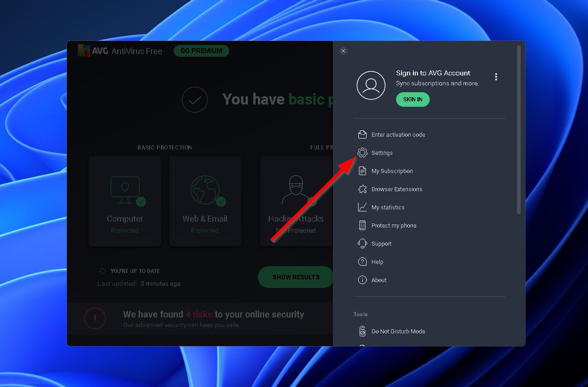588x387 pixels.
Task: Click the large checkmark status circle icon
Action: (x=195, y=99)
